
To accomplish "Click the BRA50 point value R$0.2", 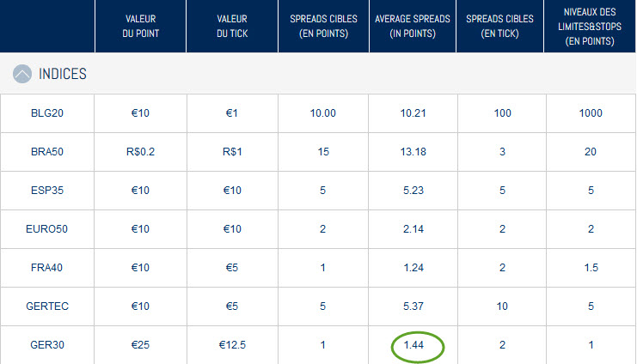I will coord(140,149).
